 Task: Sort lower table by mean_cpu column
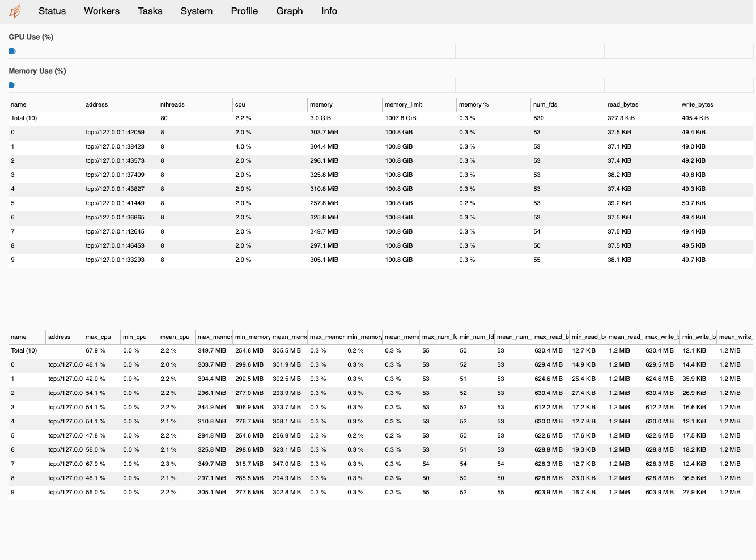click(x=175, y=337)
